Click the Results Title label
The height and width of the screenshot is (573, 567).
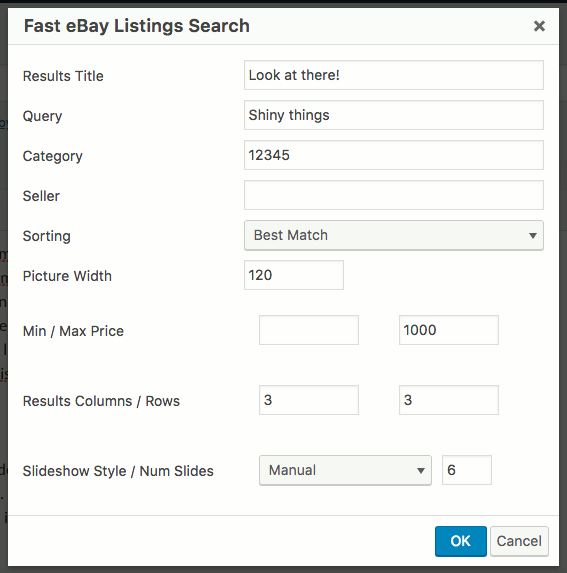click(63, 76)
